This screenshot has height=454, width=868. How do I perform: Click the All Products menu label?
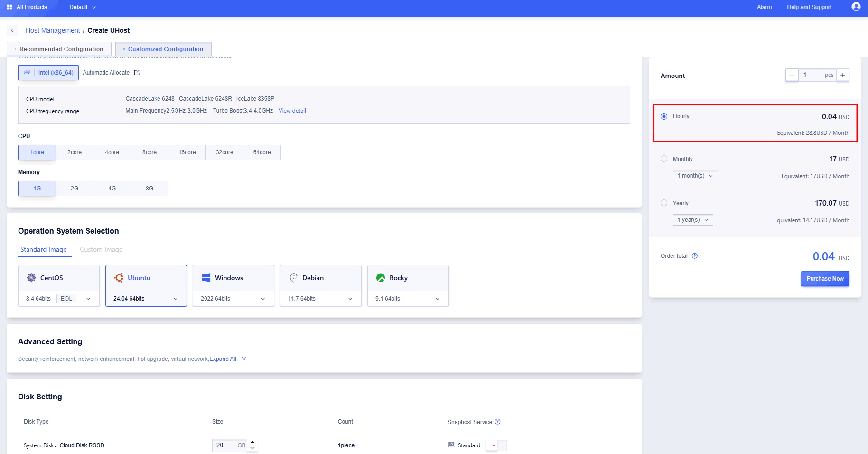[x=32, y=7]
